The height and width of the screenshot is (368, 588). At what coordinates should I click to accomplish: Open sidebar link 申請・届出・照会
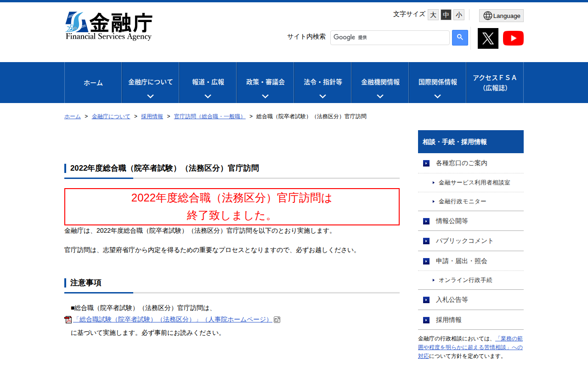pyautogui.click(x=462, y=261)
